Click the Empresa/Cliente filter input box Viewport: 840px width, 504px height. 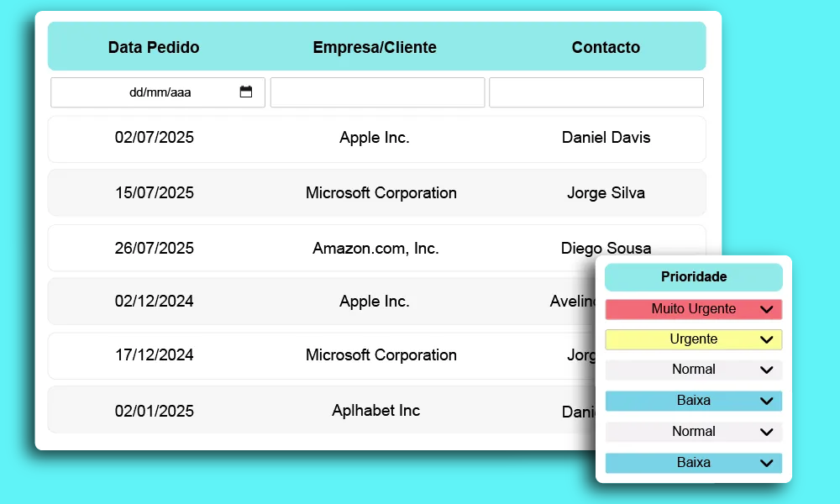point(376,92)
